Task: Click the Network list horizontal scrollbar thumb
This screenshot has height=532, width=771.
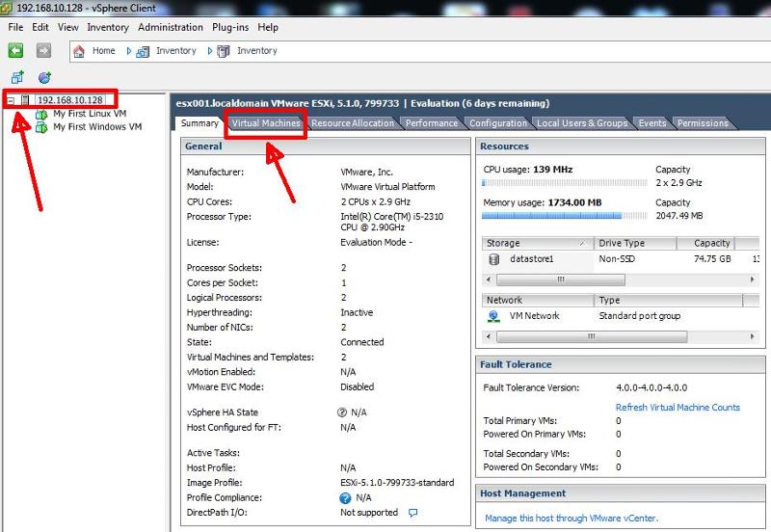Action: click(592, 336)
